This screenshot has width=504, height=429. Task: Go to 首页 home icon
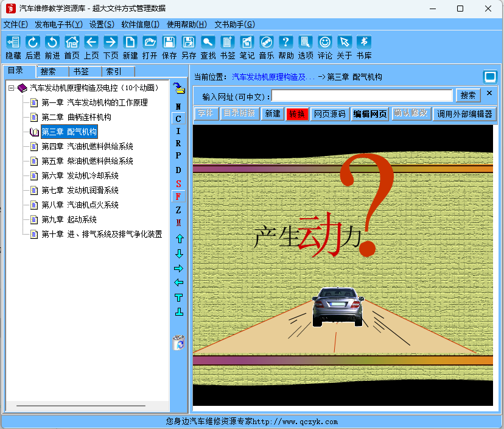72,42
